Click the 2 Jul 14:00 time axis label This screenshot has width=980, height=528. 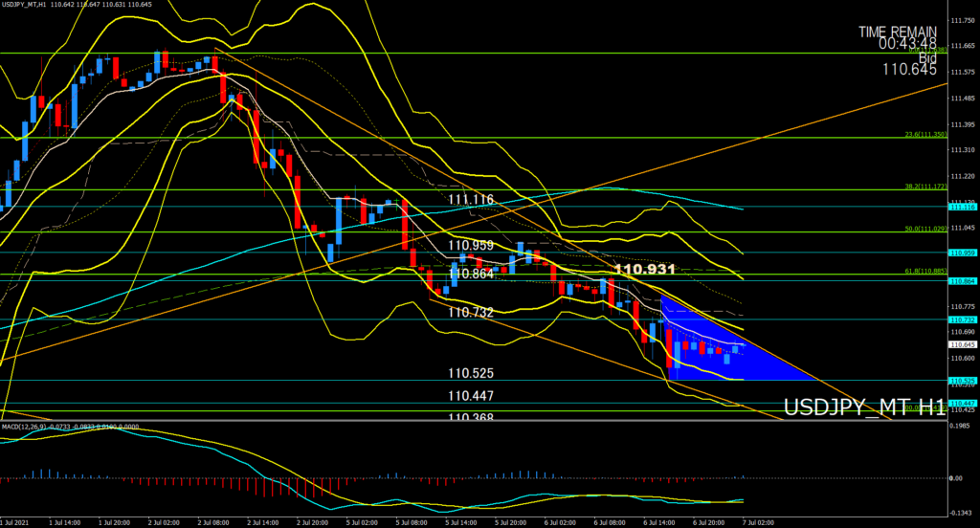262,522
